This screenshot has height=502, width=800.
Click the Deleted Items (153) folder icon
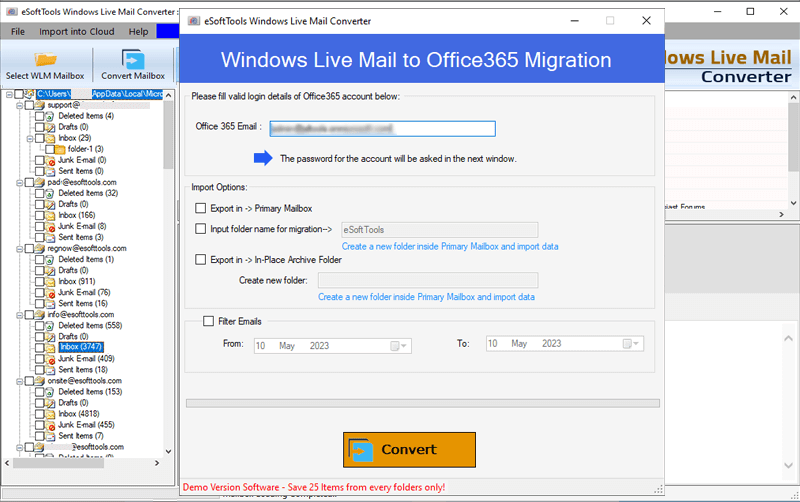(50, 392)
